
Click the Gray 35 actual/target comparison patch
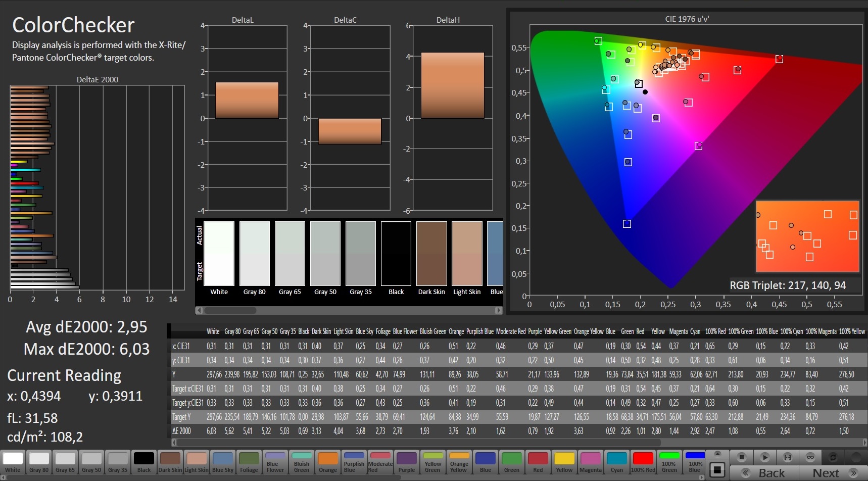click(x=361, y=254)
